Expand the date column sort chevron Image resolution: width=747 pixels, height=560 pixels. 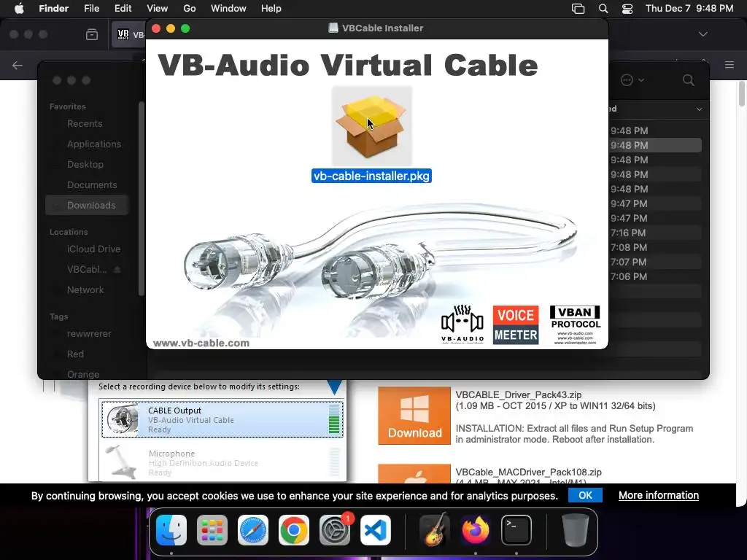[699, 109]
